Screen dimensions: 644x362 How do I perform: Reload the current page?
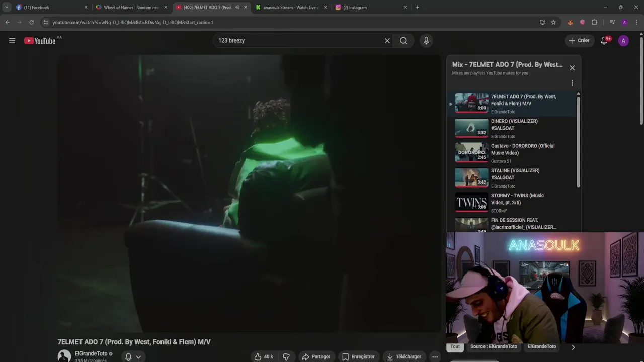point(31,22)
